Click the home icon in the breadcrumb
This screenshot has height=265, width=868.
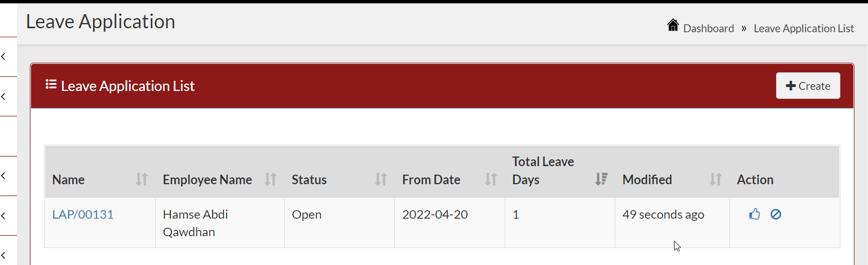[672, 25]
